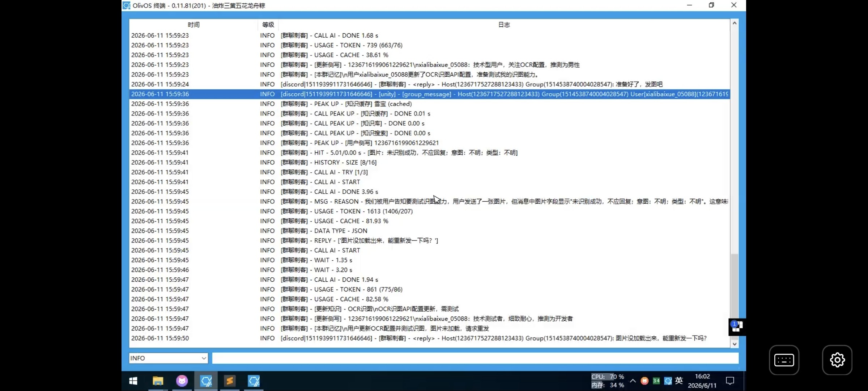Click the OlivOS tray icon

click(x=668, y=381)
